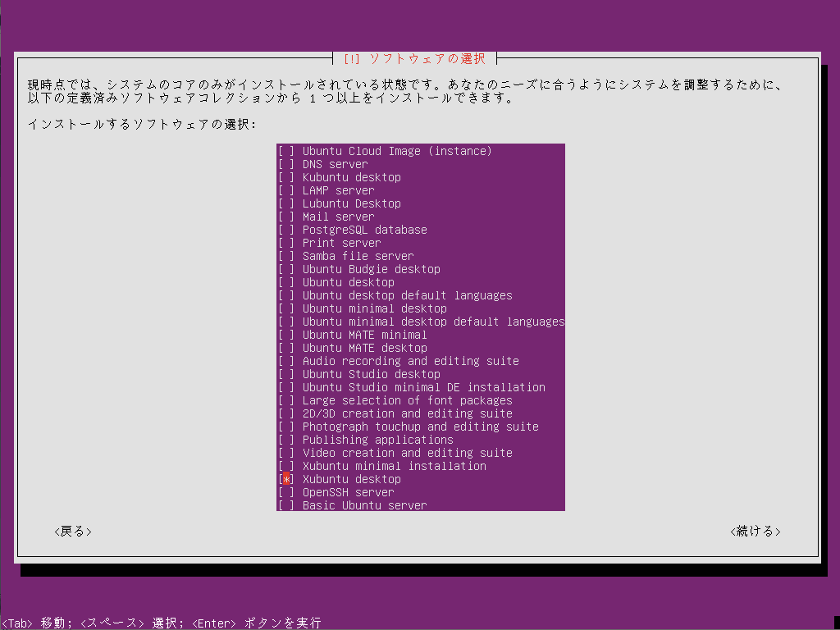Toggle the Ubuntu minimal desktop checkbox
The height and width of the screenshot is (630, 840).
[286, 308]
